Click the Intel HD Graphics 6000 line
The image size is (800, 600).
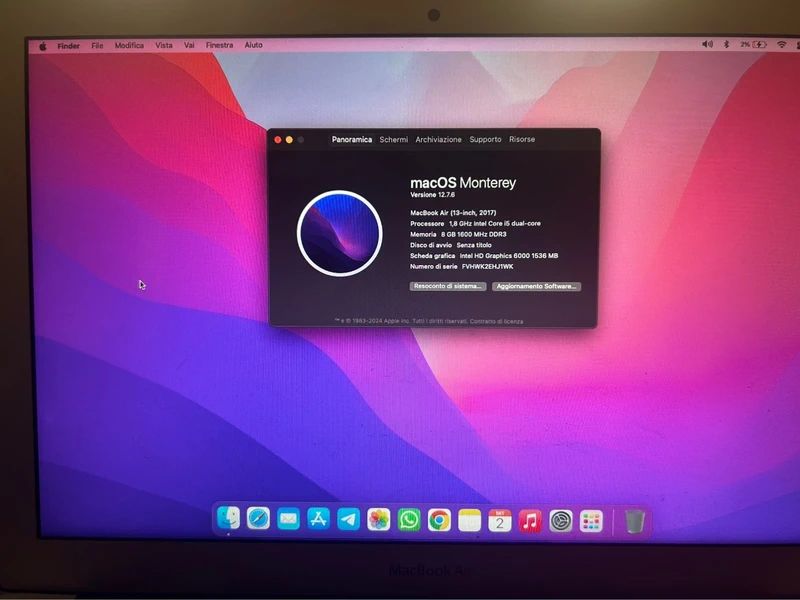(484, 256)
